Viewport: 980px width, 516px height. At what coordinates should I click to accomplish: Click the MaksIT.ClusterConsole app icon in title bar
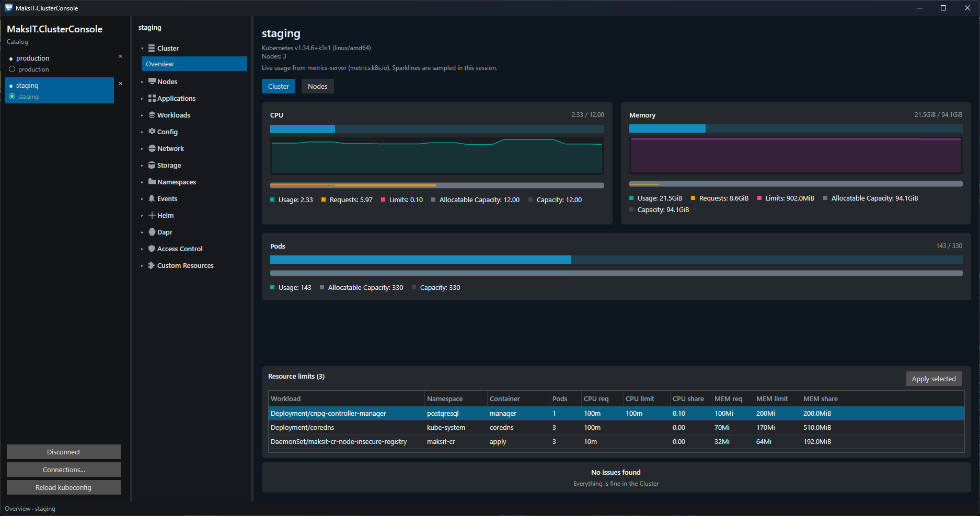(8, 8)
